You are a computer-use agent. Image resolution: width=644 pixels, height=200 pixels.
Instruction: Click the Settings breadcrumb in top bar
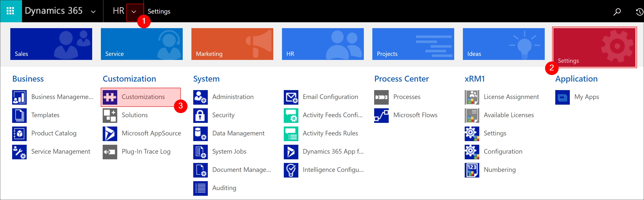[159, 12]
